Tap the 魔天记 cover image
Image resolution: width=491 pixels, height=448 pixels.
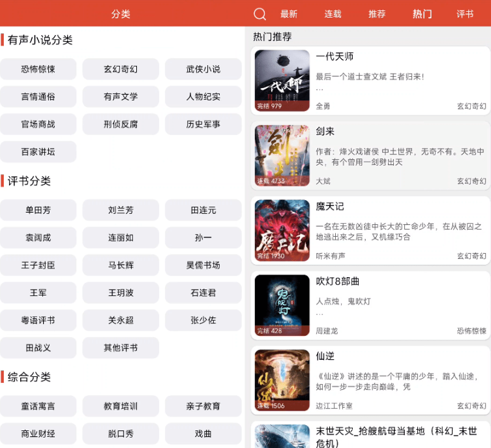(282, 230)
